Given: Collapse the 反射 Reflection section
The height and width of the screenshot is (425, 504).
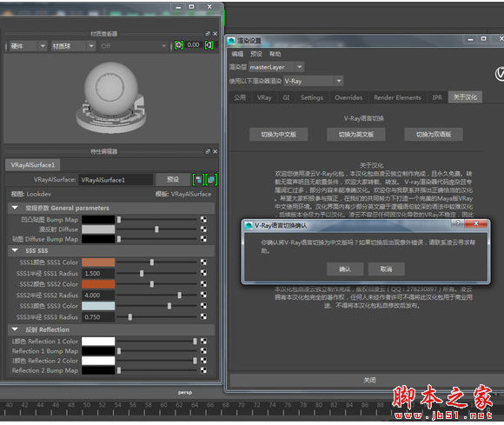Looking at the screenshot, I should click(15, 329).
